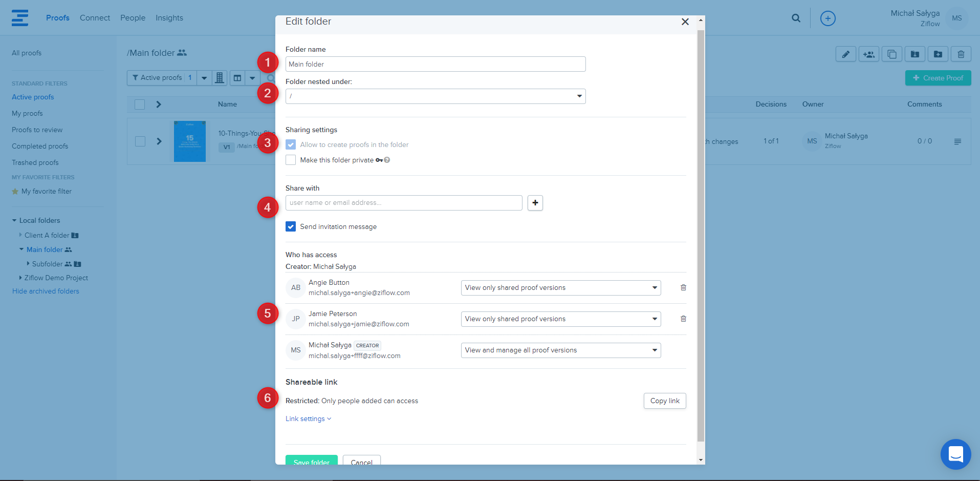This screenshot has height=481, width=980.
Task: Enable Make this folder private checkbox
Action: pyautogui.click(x=291, y=160)
